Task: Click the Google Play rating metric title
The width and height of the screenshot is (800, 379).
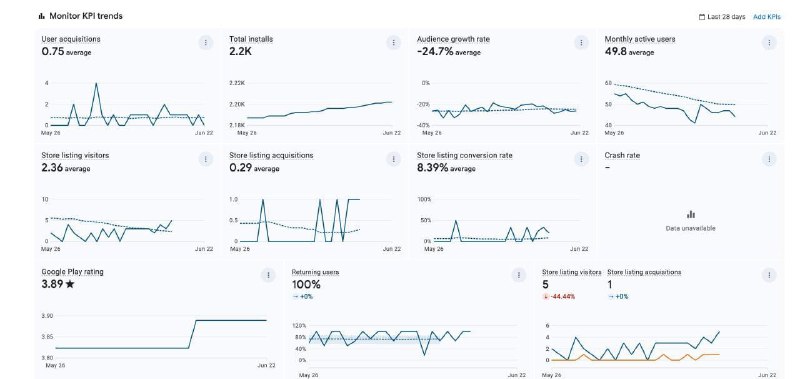Action: (x=72, y=272)
